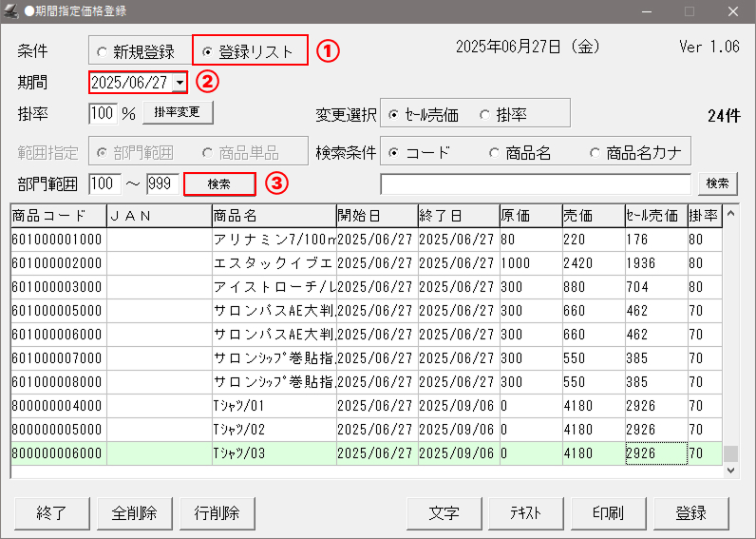Click 検索 button next to search field
This screenshot has height=539, width=756.
(718, 183)
